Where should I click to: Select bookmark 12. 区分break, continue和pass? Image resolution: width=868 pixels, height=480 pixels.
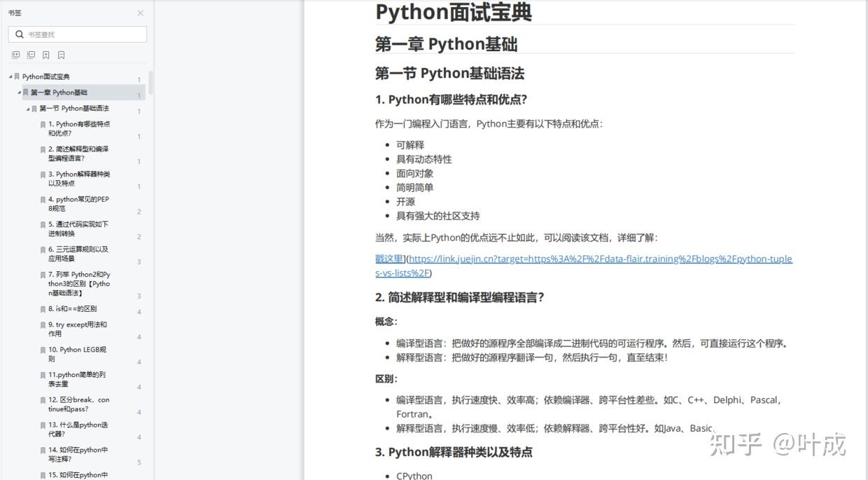(77, 404)
